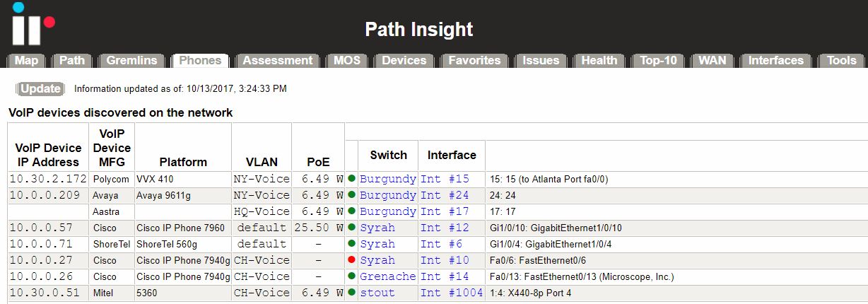
Task: Click green status dot in Aastra row
Action: pyautogui.click(x=351, y=211)
